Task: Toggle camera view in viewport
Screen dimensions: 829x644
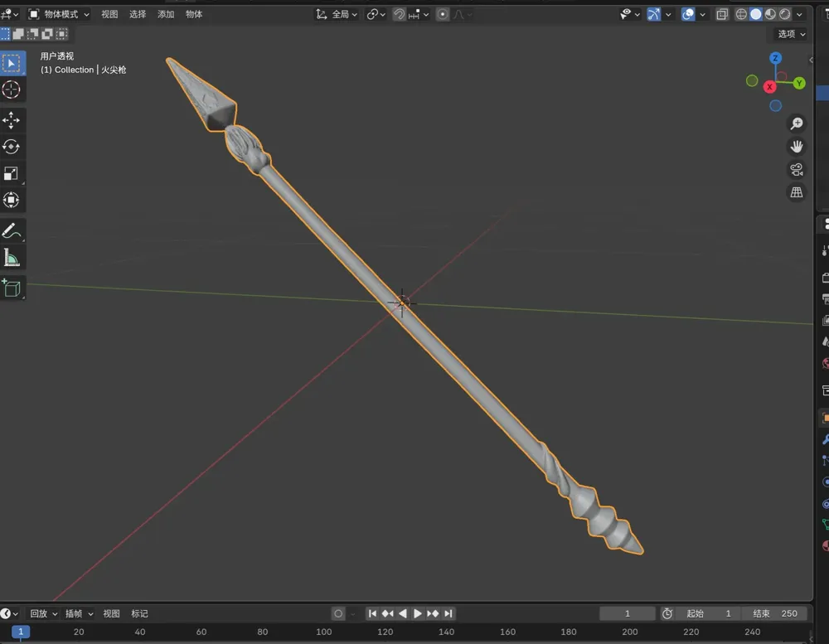Action: (796, 169)
